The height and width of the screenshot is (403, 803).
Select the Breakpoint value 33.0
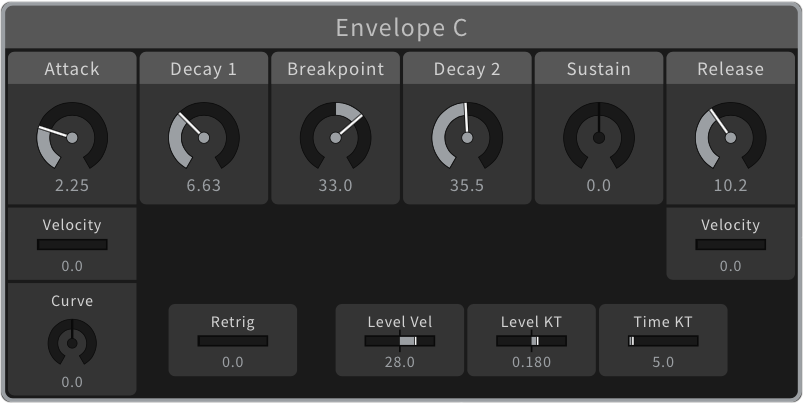click(x=335, y=185)
